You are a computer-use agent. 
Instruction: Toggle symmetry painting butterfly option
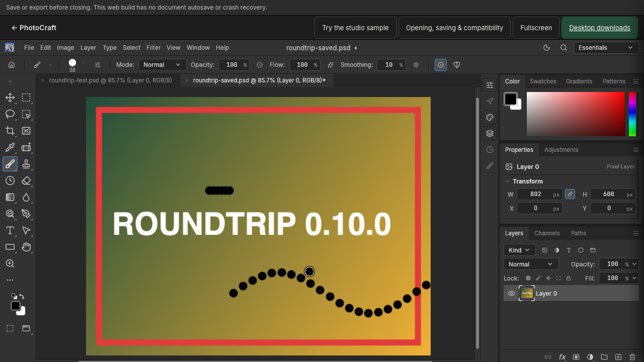click(x=457, y=65)
